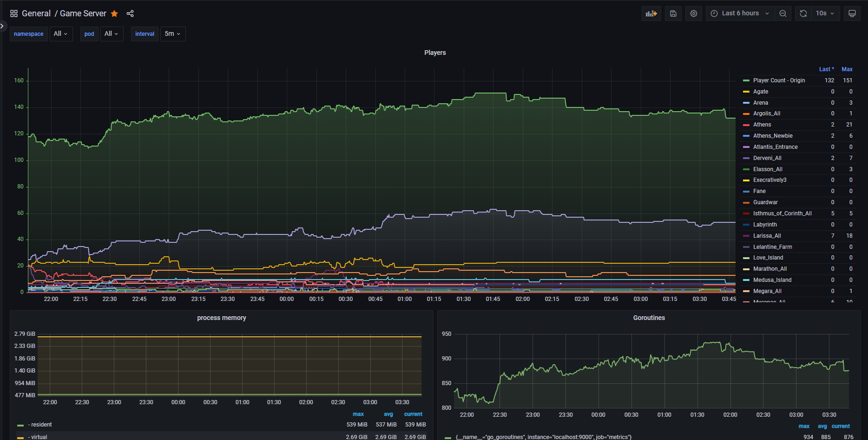Refresh the dashboard now

(x=803, y=13)
